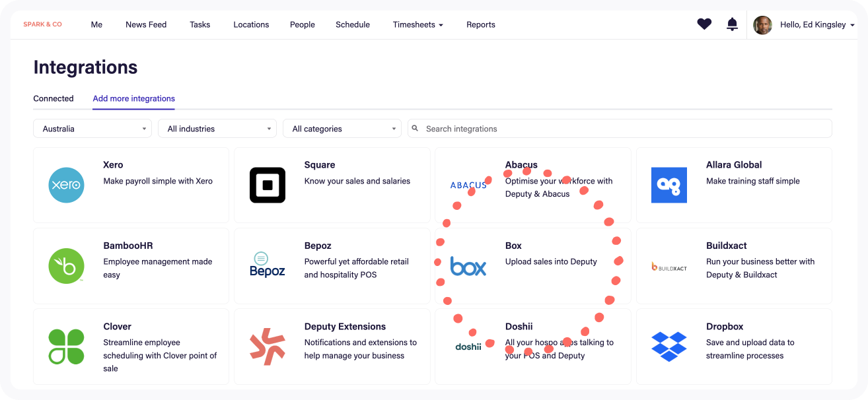Open the Abacus integration title
Screen dimensions: 868x400
click(x=521, y=165)
